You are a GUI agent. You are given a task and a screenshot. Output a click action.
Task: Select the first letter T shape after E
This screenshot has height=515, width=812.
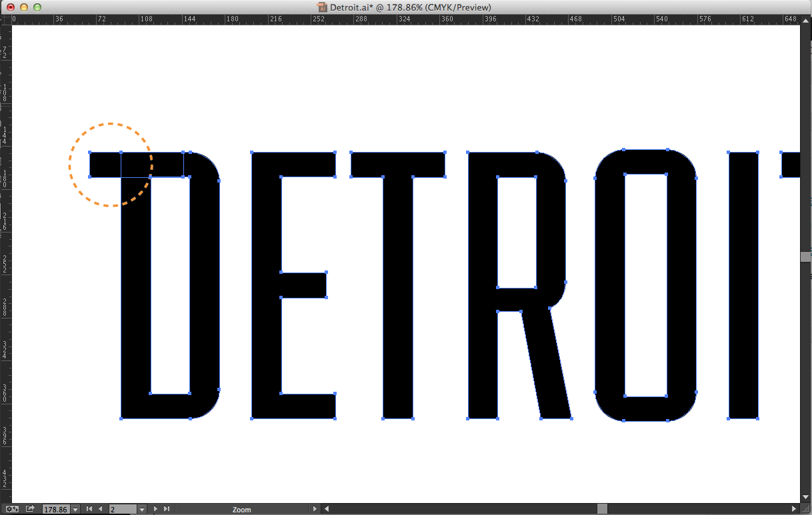(x=398, y=285)
